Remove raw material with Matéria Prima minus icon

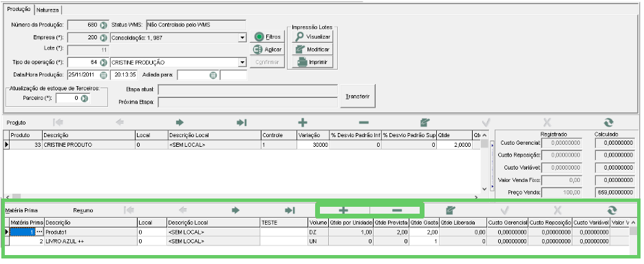click(397, 210)
